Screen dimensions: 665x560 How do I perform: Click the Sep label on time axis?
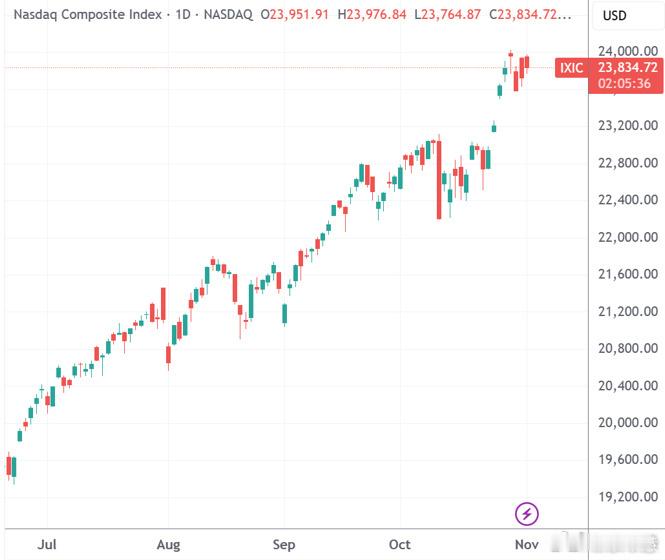pyautogui.click(x=284, y=544)
